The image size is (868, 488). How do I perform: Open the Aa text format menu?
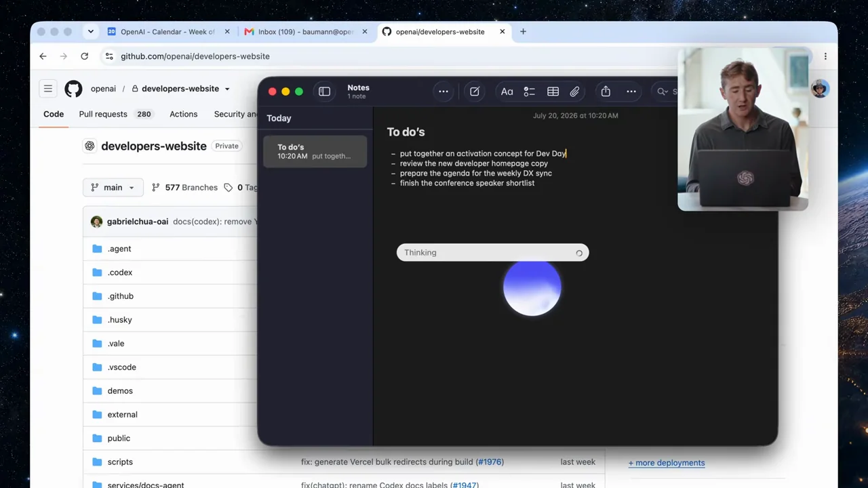click(x=507, y=91)
